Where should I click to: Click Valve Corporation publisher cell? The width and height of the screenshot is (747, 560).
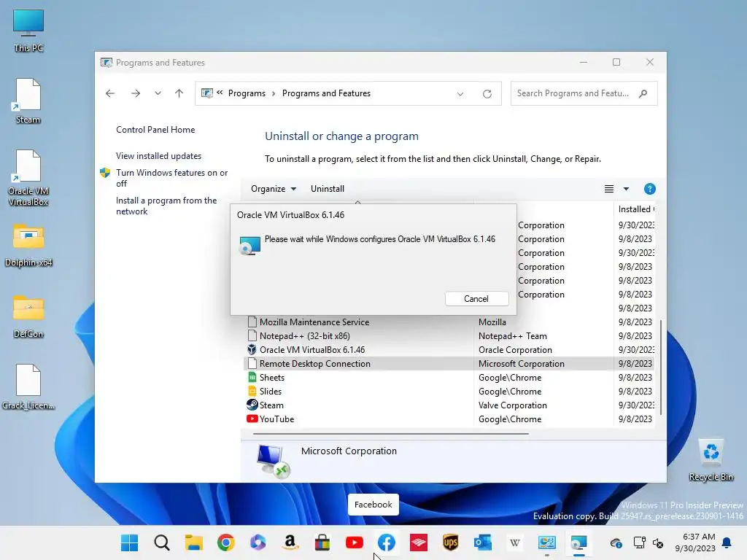click(x=513, y=405)
